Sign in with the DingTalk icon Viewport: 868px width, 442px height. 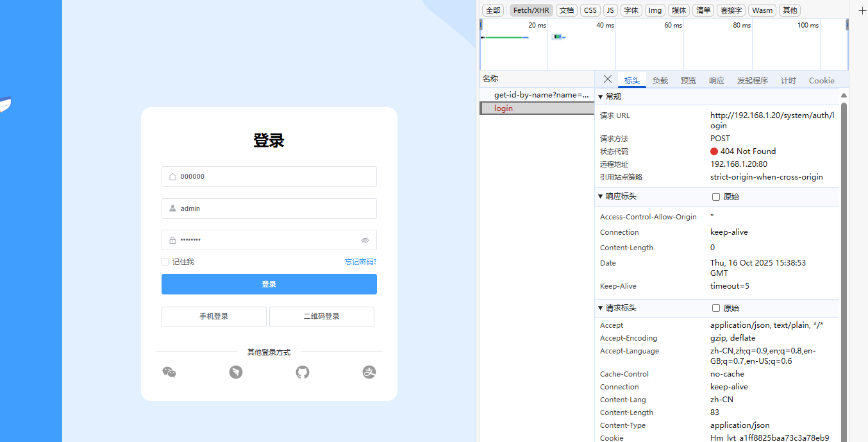(236, 372)
